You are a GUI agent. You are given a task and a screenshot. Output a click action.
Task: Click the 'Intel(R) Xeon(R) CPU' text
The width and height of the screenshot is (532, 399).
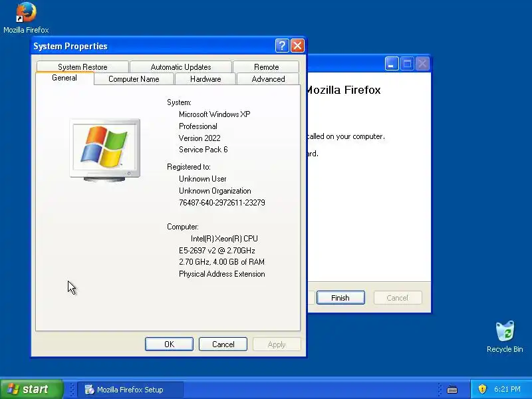(224, 239)
